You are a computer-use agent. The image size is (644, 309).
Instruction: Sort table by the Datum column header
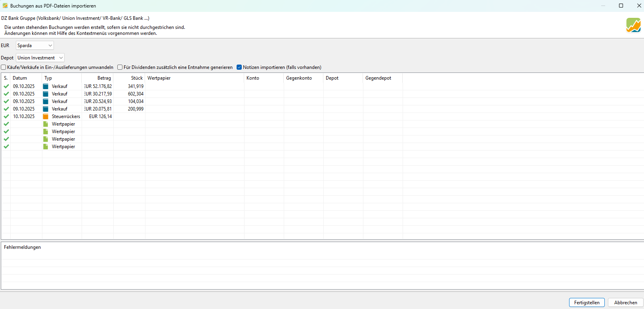20,78
